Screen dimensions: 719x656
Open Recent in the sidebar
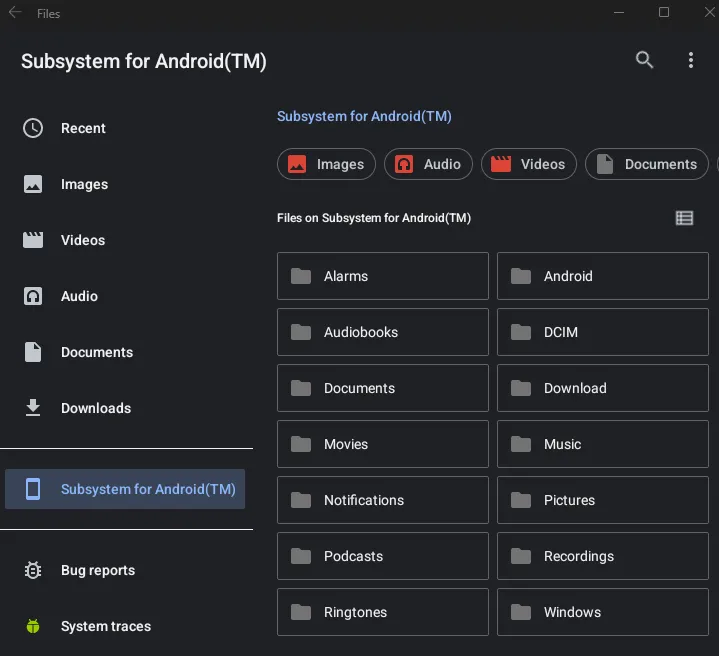tap(83, 128)
